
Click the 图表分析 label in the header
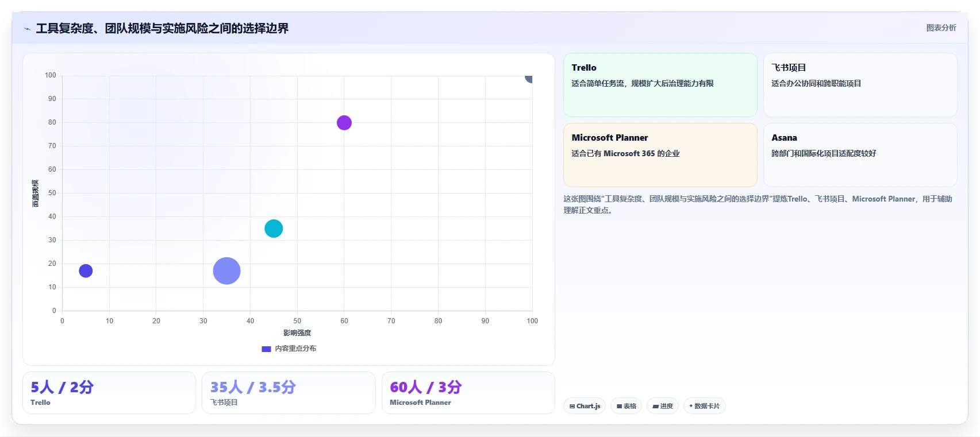(x=941, y=28)
